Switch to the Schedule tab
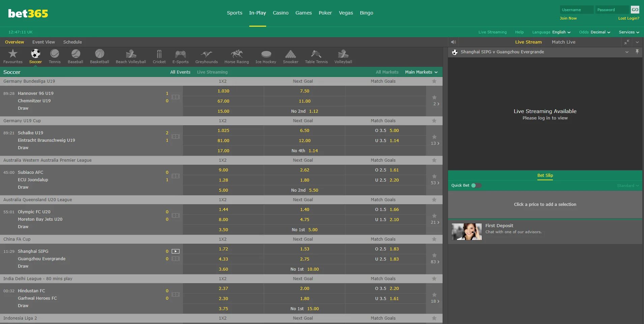Screen dimensions: 644x324 click(x=73, y=42)
